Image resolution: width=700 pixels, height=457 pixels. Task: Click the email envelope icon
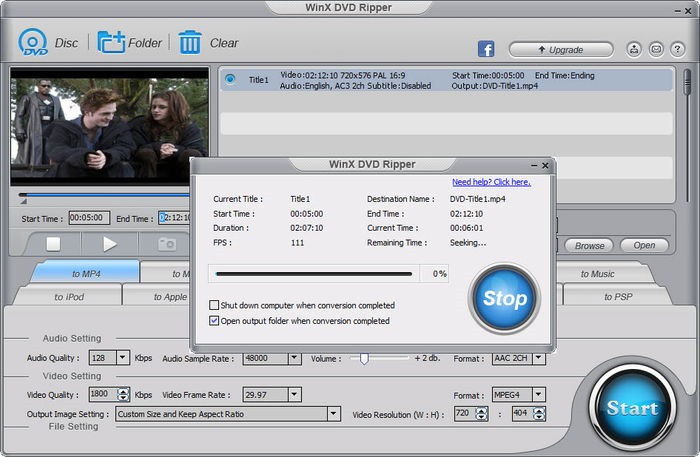click(x=656, y=49)
